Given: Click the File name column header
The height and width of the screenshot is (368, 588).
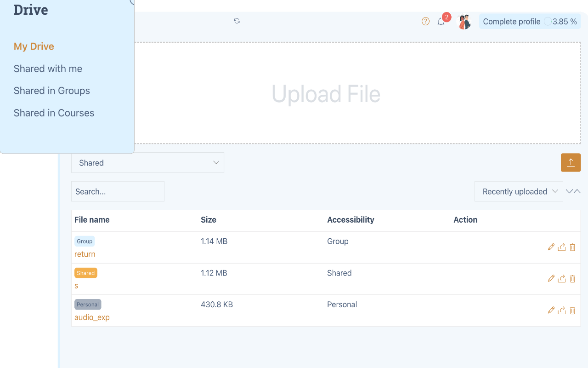Looking at the screenshot, I should pyautogui.click(x=92, y=220).
